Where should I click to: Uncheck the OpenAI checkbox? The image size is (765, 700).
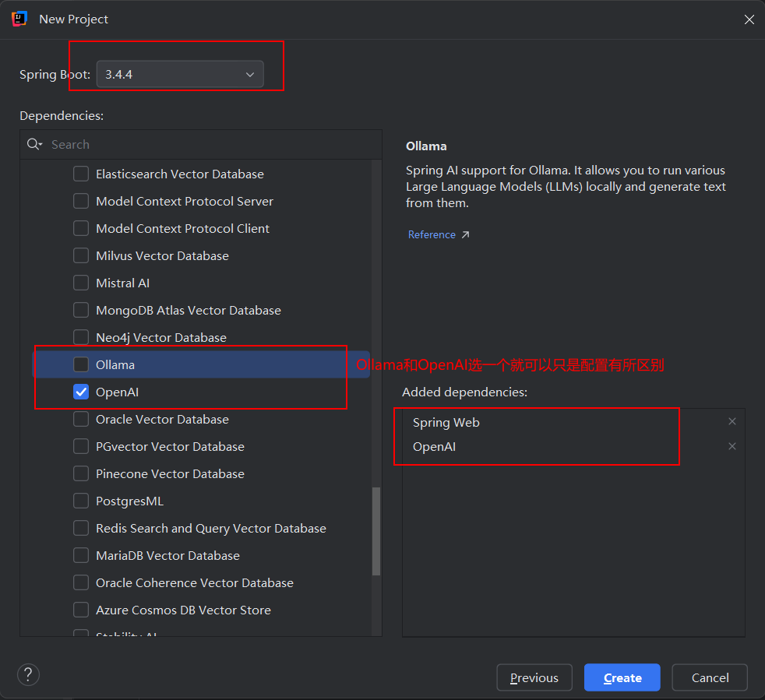(x=81, y=392)
